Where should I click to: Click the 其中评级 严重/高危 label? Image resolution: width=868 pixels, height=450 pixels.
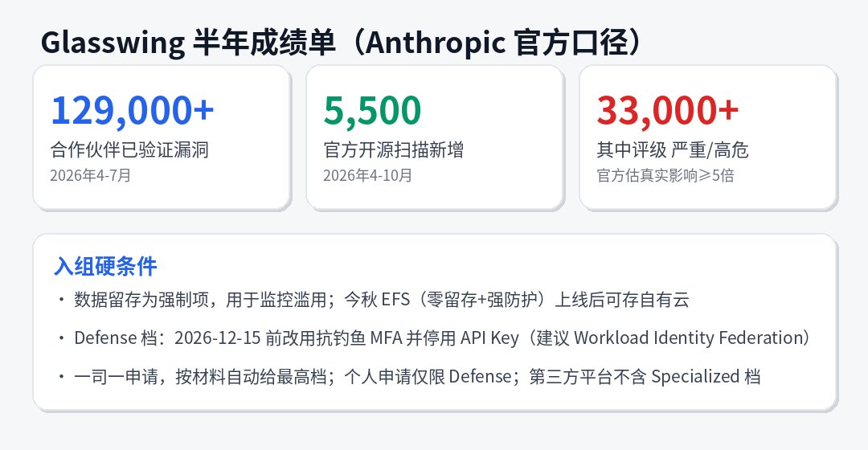pyautogui.click(x=673, y=150)
